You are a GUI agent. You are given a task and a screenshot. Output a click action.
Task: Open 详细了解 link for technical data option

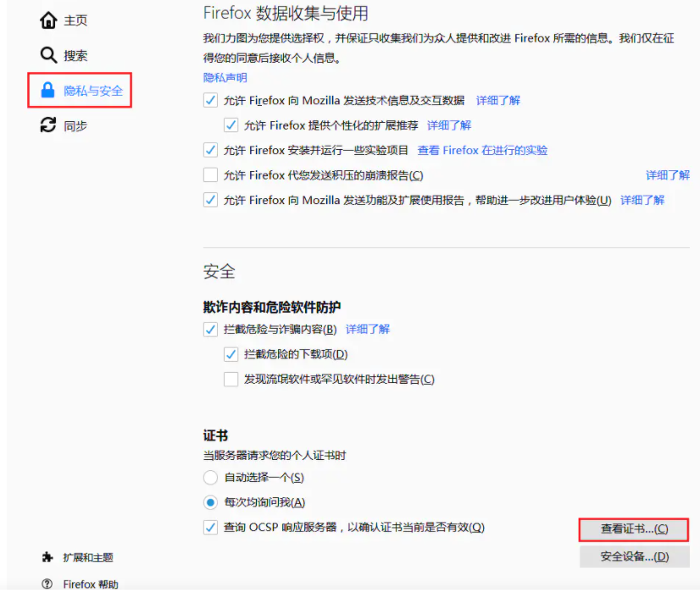(x=498, y=101)
